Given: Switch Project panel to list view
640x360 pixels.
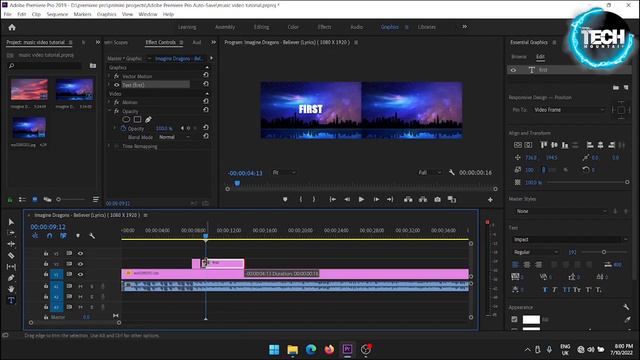Looking at the screenshot, I should [22, 199].
